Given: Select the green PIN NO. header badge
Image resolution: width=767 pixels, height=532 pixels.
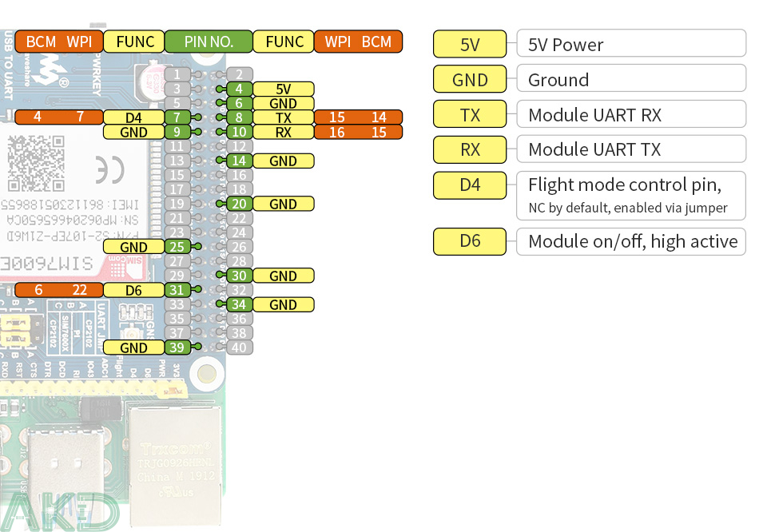Looking at the screenshot, I should click(x=208, y=42).
